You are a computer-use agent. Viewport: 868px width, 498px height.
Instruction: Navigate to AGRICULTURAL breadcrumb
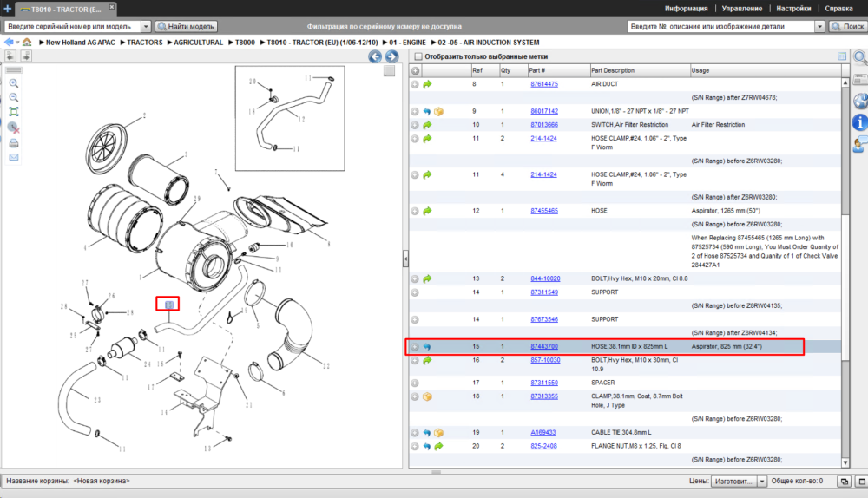pyautogui.click(x=198, y=42)
